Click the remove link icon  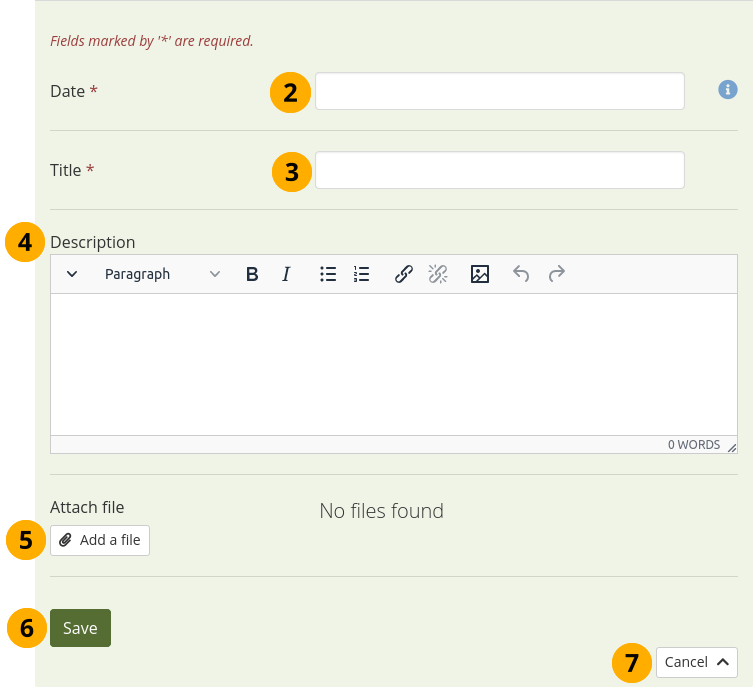point(438,274)
